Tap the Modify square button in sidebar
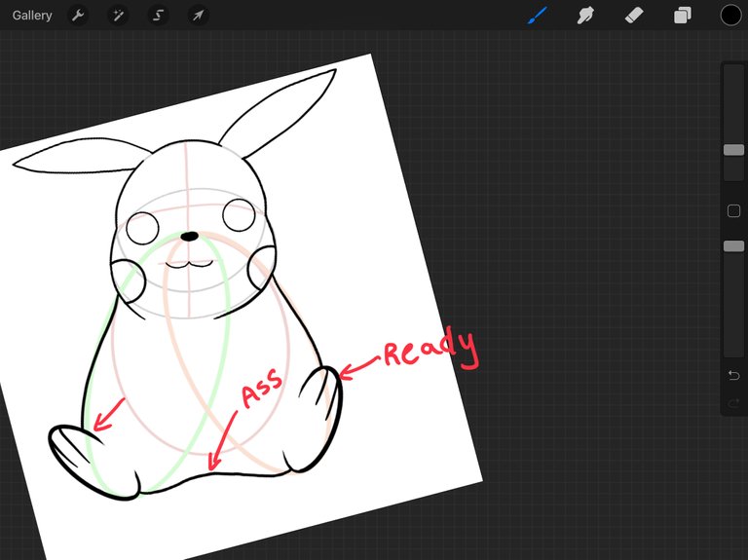The height and width of the screenshot is (560, 748). (x=733, y=210)
